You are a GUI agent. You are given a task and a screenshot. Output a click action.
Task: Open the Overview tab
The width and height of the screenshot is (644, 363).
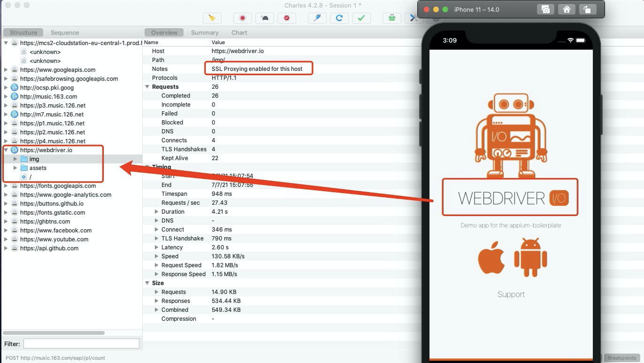click(164, 32)
